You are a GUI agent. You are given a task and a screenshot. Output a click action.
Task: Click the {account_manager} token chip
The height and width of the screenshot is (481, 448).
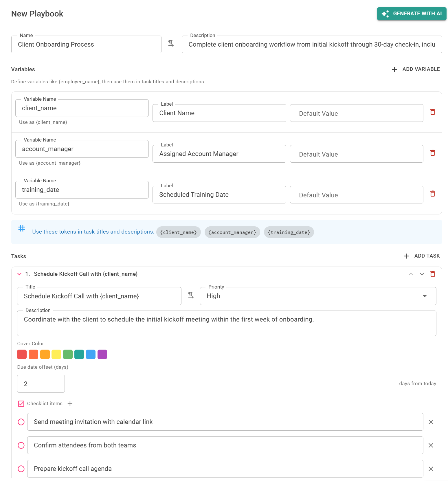pos(232,232)
